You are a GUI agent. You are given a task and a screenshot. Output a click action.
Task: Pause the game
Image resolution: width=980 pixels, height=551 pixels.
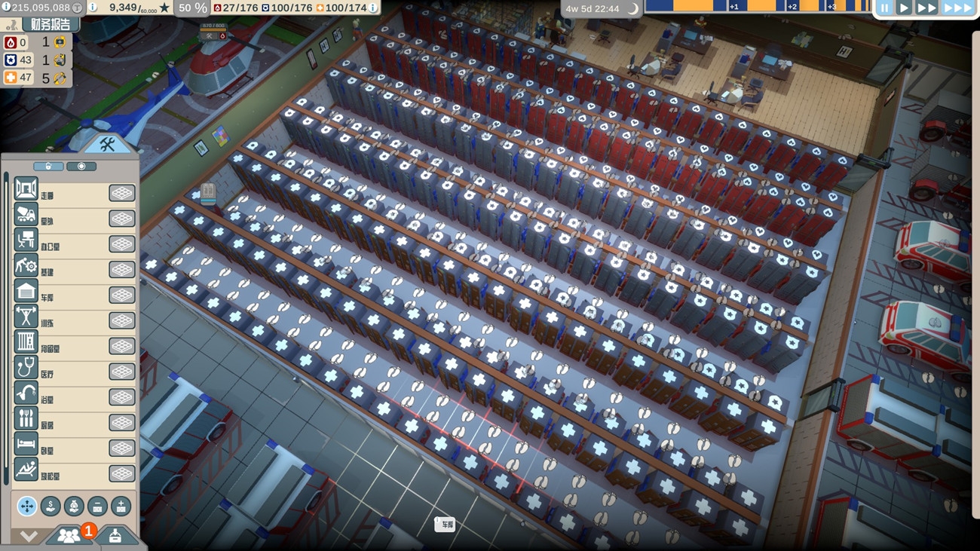(884, 8)
